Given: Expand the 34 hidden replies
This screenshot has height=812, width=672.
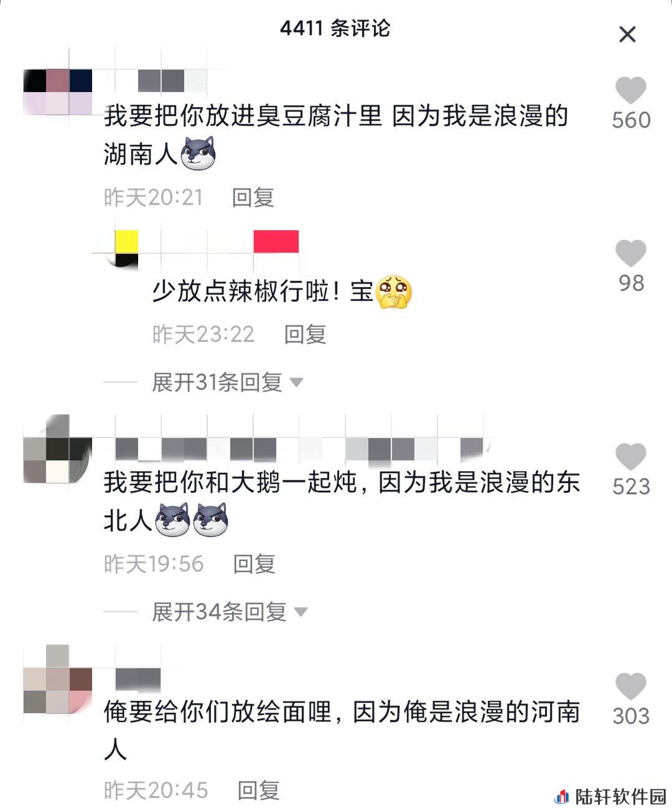Looking at the screenshot, I should 230,612.
